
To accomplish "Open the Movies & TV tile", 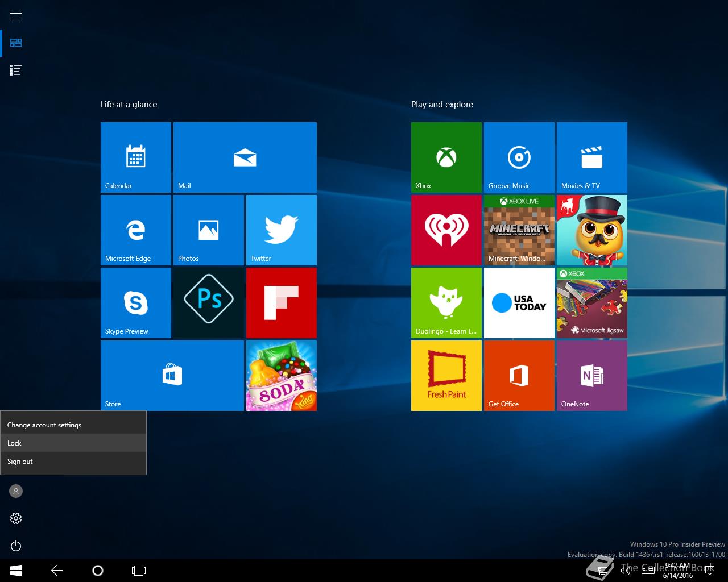I will tap(592, 157).
